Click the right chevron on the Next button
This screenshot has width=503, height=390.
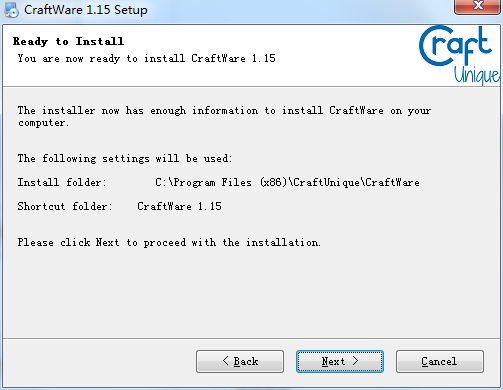tap(355, 361)
